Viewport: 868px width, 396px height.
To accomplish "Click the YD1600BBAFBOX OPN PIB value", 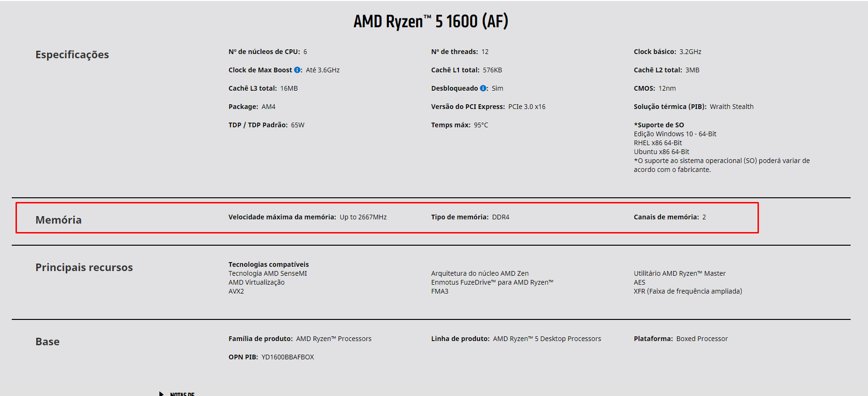I will 288,357.
